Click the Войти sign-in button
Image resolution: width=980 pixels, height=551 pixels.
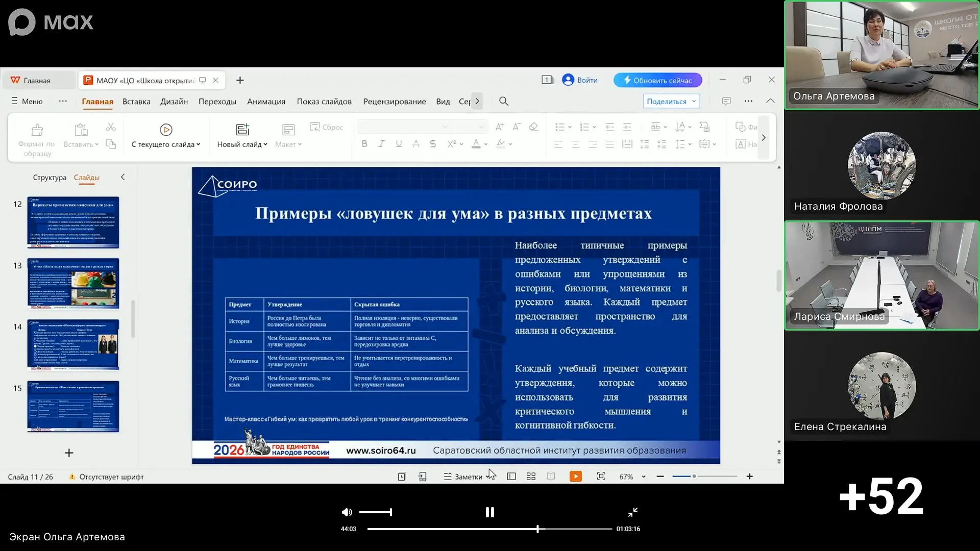click(x=580, y=80)
